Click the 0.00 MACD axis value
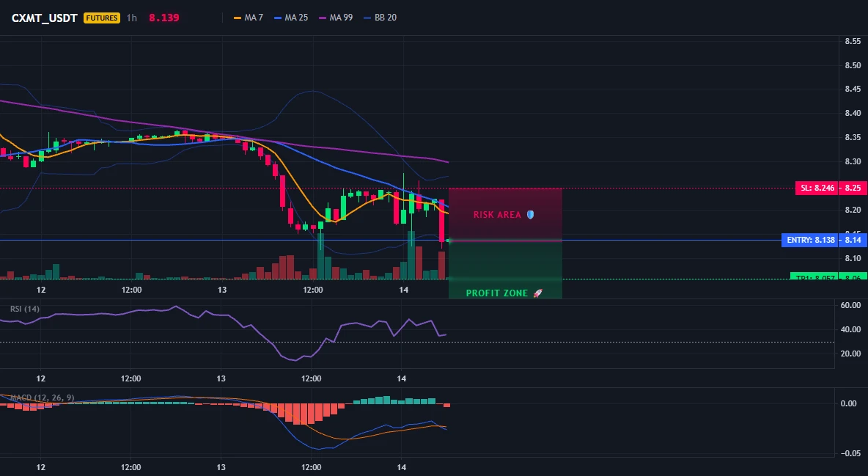 [x=849, y=403]
